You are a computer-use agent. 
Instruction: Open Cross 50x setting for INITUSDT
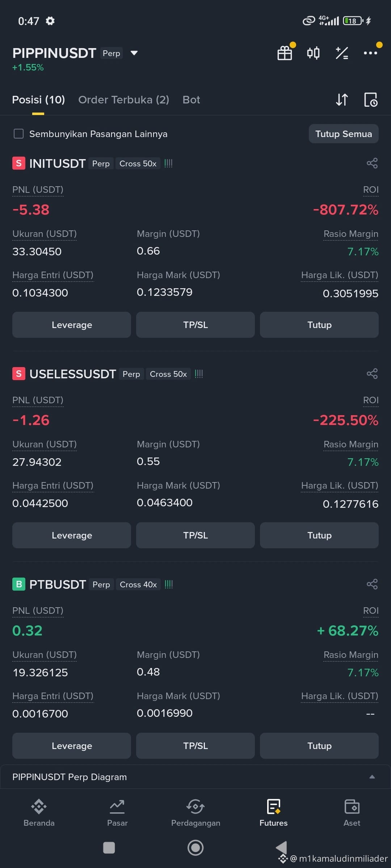tap(138, 163)
